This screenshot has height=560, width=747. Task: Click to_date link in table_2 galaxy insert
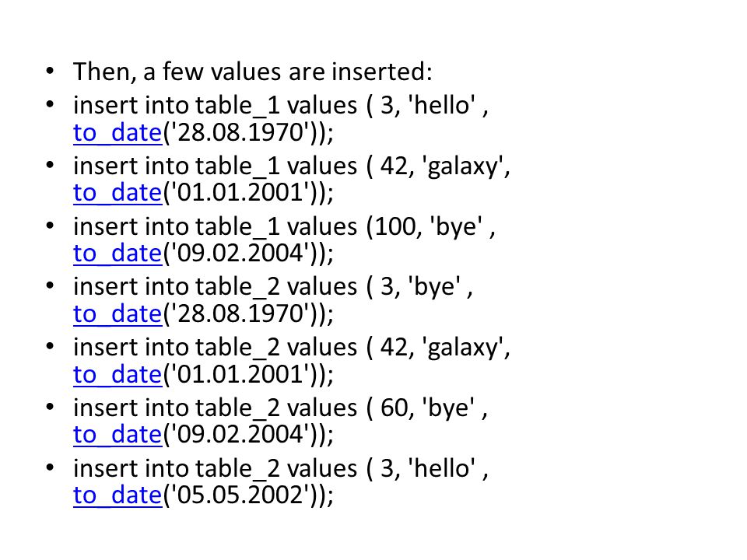(117, 374)
